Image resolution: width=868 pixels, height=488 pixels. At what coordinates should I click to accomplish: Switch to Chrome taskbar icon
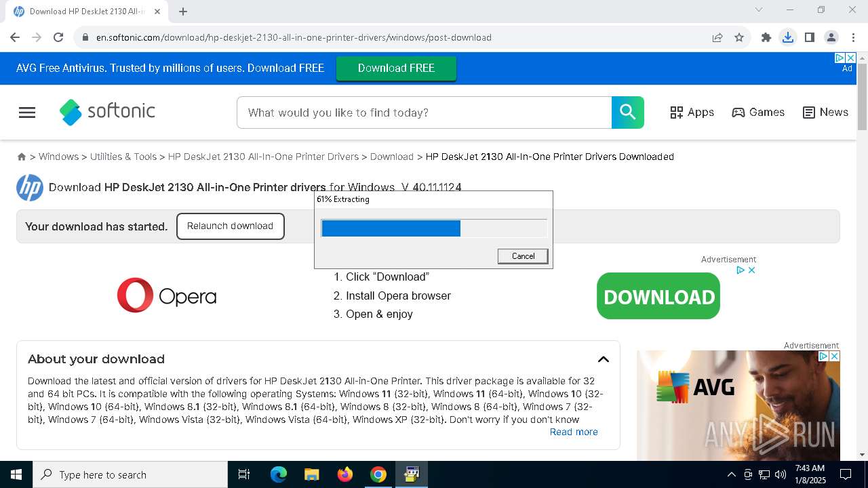(378, 474)
